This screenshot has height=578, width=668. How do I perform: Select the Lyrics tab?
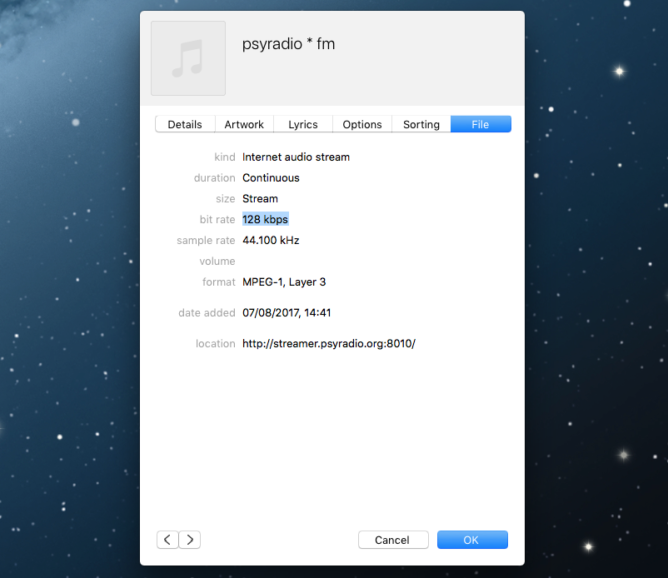(303, 125)
